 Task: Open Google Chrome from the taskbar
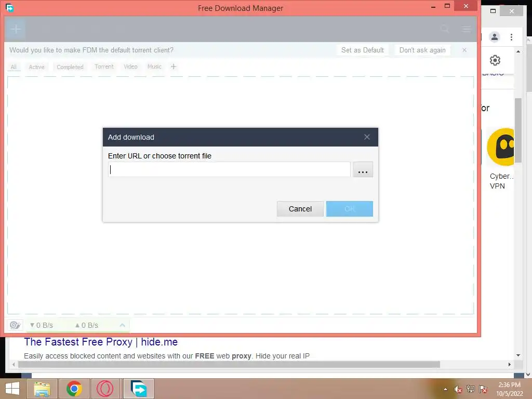coord(74,389)
